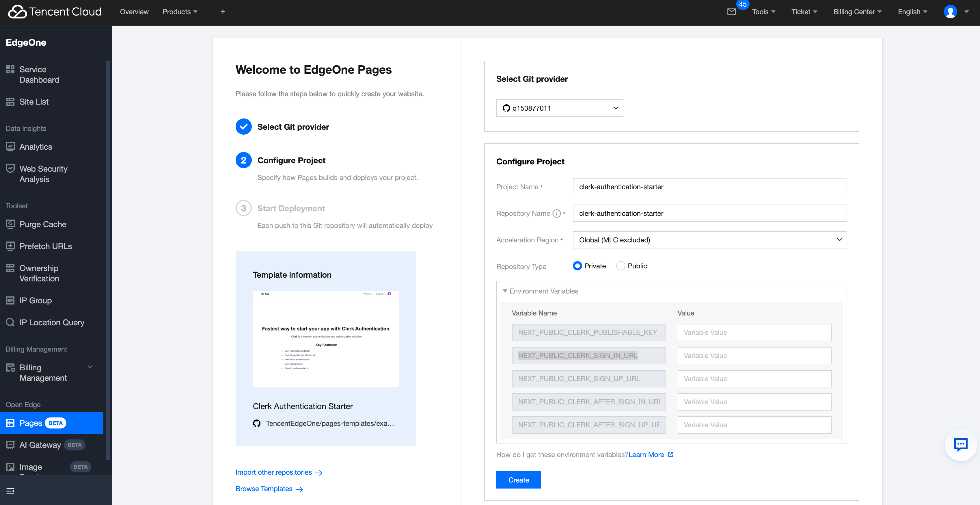
Task: Open the Products dropdown menu
Action: 180,12
